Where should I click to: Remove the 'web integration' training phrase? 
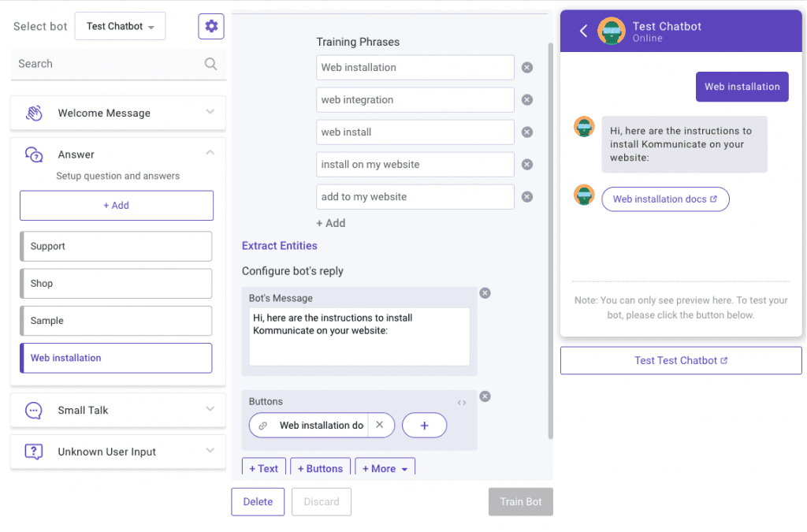527,100
